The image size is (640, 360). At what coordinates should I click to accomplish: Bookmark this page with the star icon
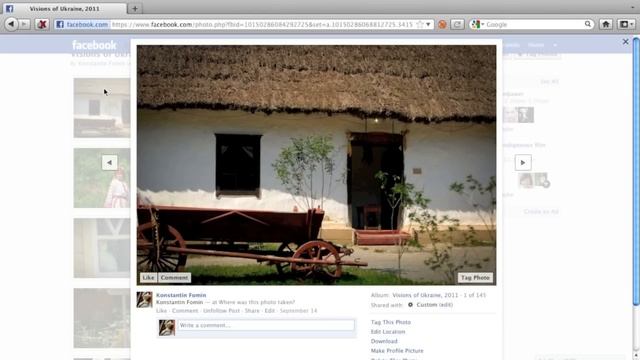[x=419, y=24]
